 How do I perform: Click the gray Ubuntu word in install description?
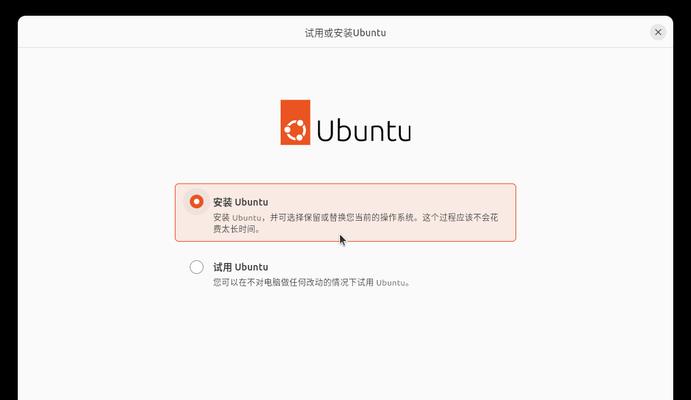click(x=247, y=218)
